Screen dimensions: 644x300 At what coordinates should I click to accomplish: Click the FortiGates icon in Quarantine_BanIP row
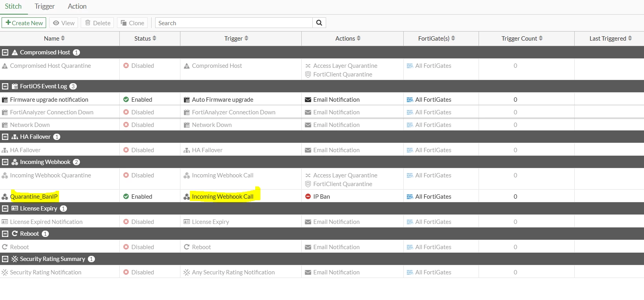pyautogui.click(x=410, y=197)
